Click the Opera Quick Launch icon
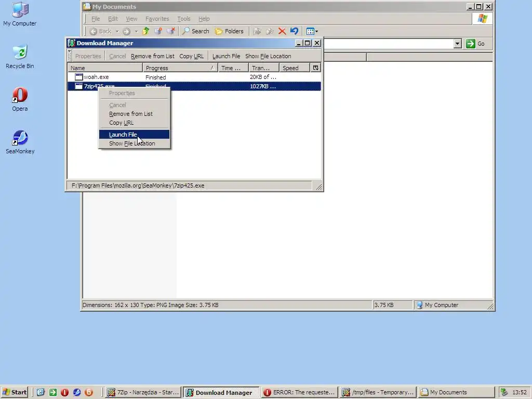The height and width of the screenshot is (399, 532). 65,393
